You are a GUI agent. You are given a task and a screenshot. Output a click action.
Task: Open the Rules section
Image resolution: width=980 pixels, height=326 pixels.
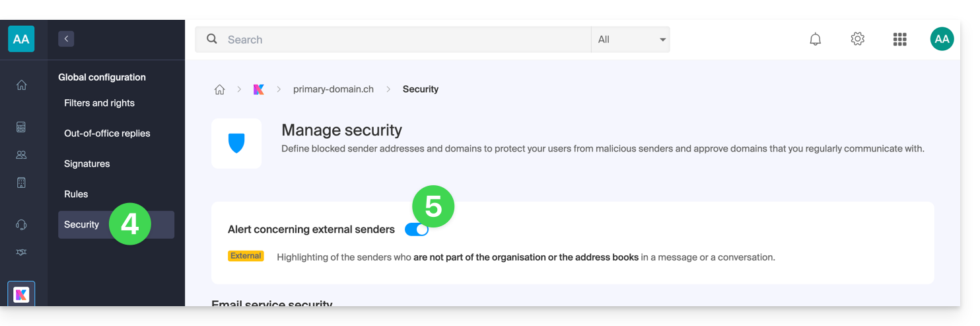coord(76,194)
